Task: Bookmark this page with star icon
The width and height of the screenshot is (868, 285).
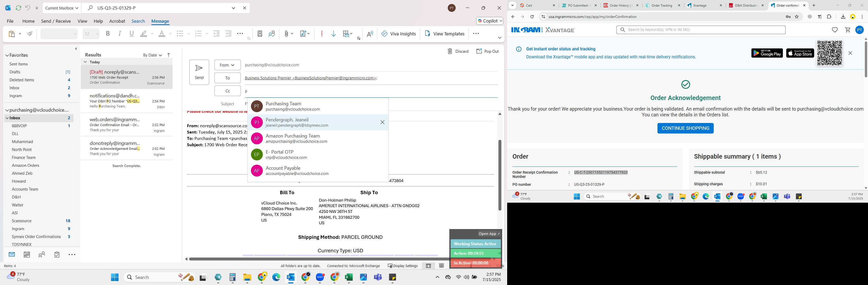Action: tap(797, 16)
